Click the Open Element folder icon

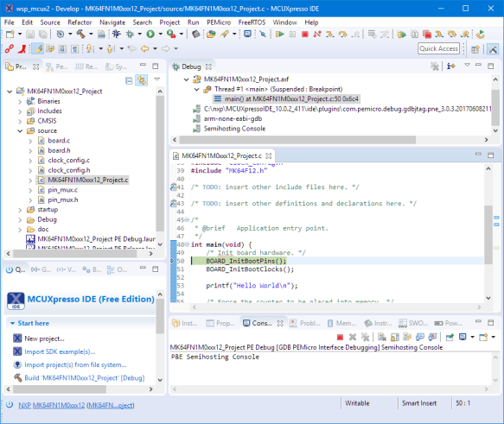point(211,34)
